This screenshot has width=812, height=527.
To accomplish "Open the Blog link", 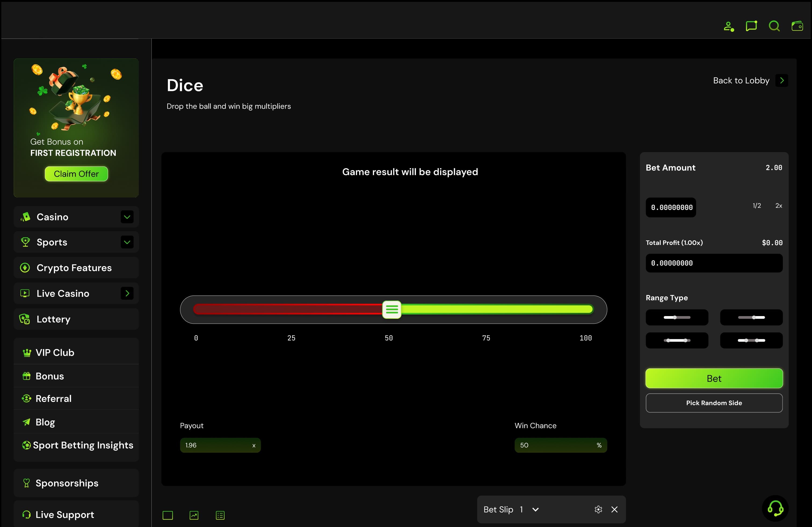I will 76,422.
